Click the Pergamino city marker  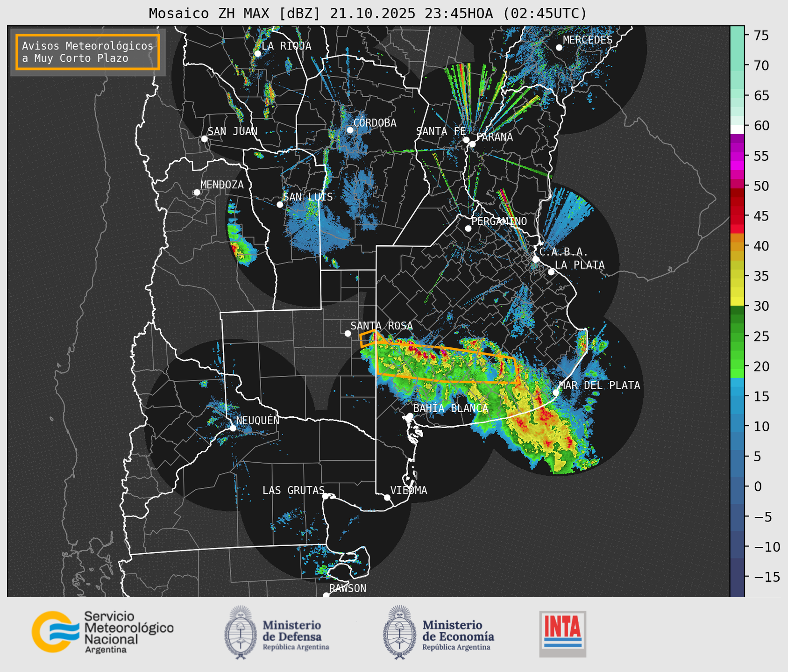[x=468, y=228]
